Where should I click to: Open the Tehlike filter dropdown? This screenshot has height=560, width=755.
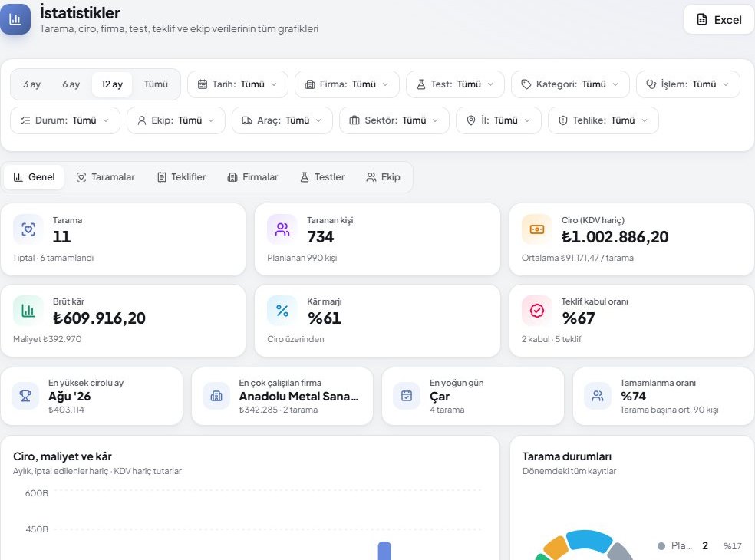click(x=603, y=120)
